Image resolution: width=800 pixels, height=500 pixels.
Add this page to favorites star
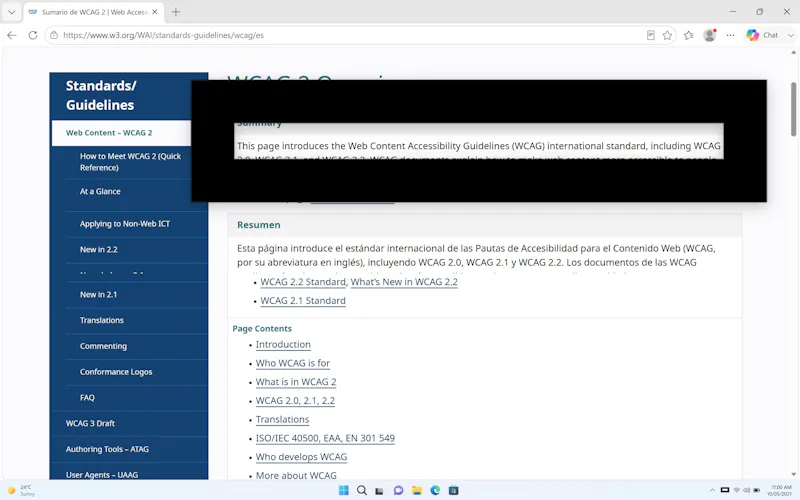pos(667,35)
